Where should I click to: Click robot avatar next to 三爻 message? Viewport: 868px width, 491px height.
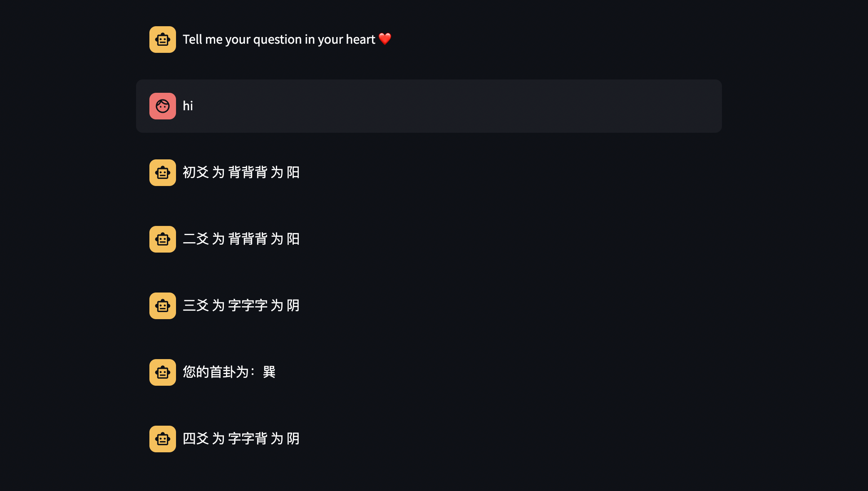pos(162,306)
